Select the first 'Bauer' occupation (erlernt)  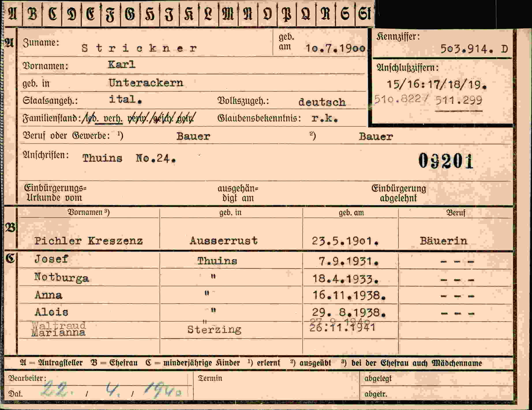tap(193, 136)
